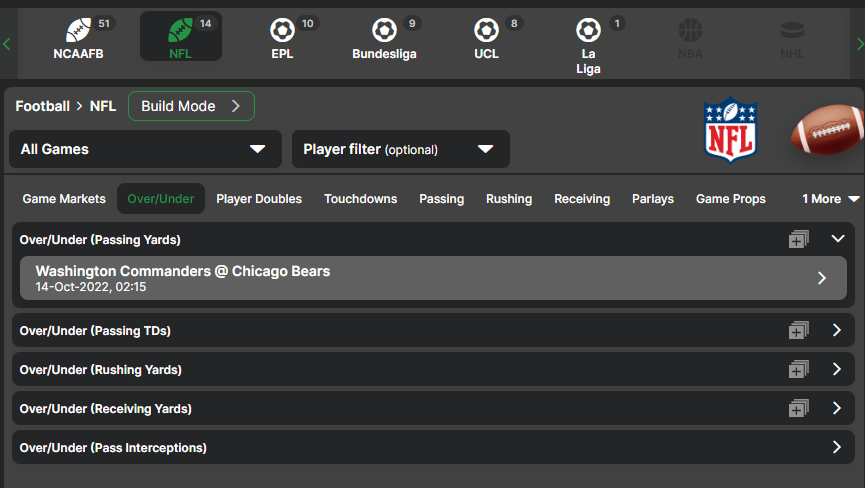865x488 pixels.
Task: Click the 14-Oct-2022, 02:15 date text
Action: (x=91, y=287)
